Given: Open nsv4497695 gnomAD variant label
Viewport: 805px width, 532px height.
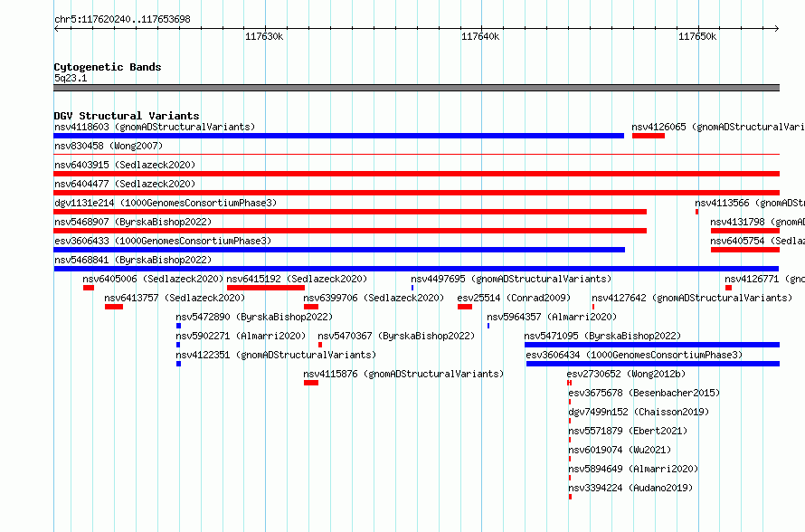Looking at the screenshot, I should (511, 279).
